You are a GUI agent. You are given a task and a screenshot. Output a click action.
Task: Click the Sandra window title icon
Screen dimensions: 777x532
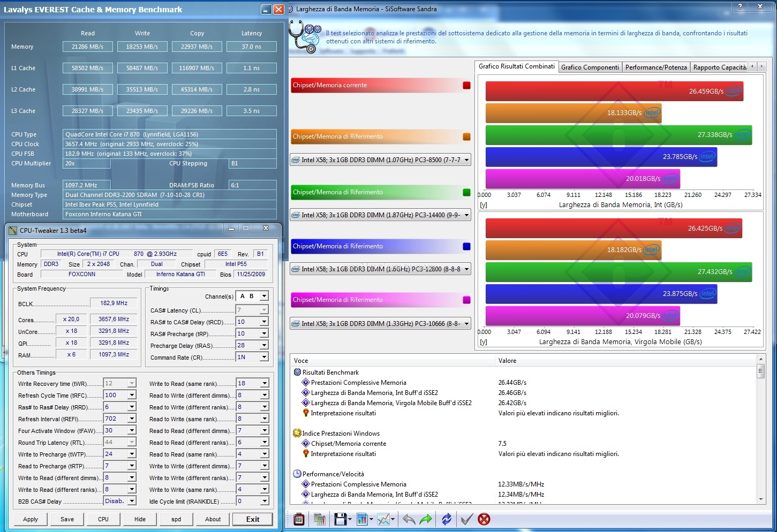[x=291, y=9]
